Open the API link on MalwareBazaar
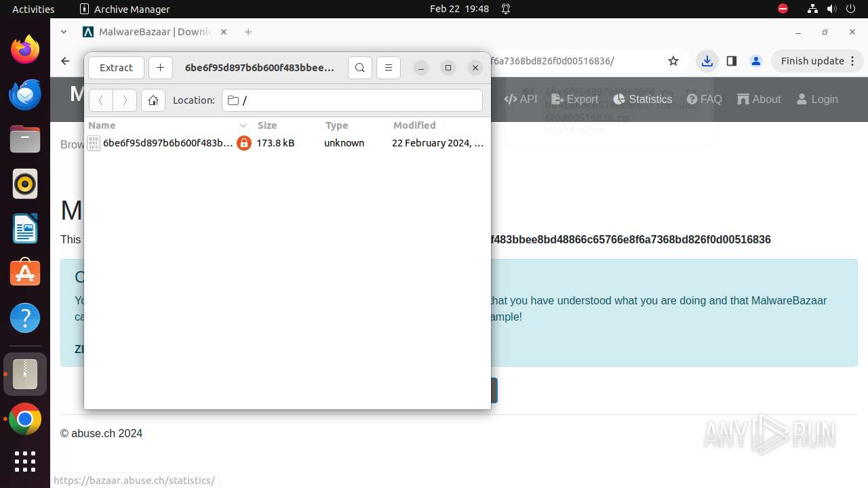This screenshot has width=868, height=488. tap(521, 99)
